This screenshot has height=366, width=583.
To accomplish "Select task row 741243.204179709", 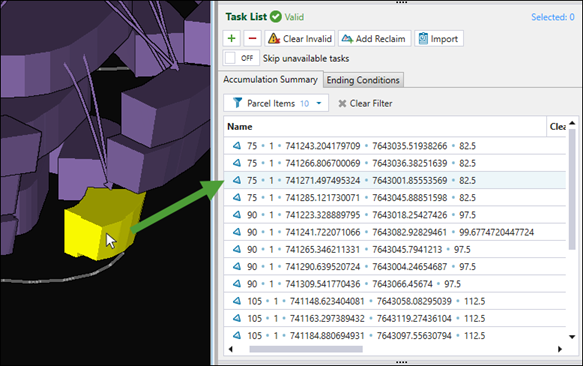I will pos(394,146).
